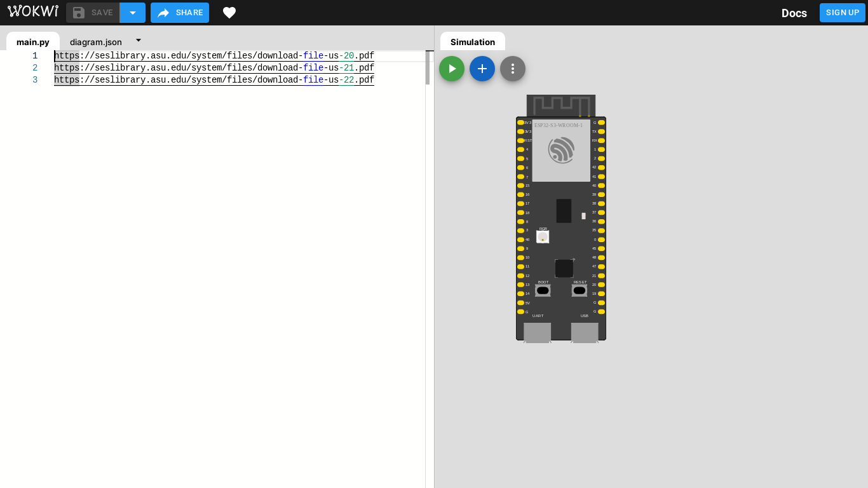The height and width of the screenshot is (488, 868).
Task: Click line 1 URL ending us-20.pdf
Action: [214, 56]
